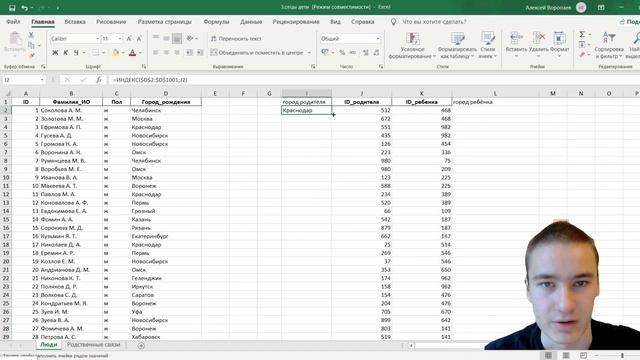
Task: Switch to Page Break Preview icon
Action: pyautogui.click(x=583, y=356)
